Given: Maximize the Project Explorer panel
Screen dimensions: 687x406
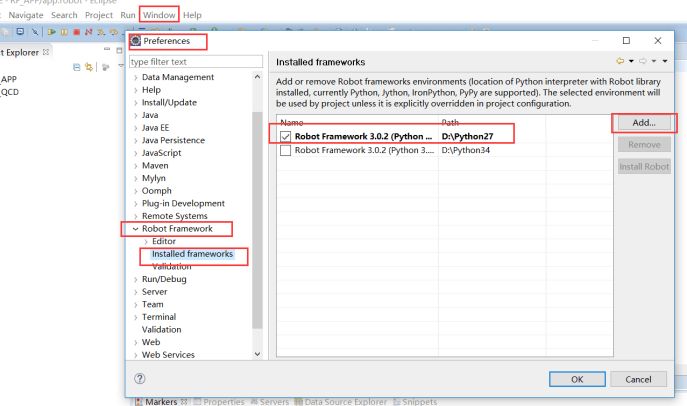Looking at the screenshot, I should point(119,51).
